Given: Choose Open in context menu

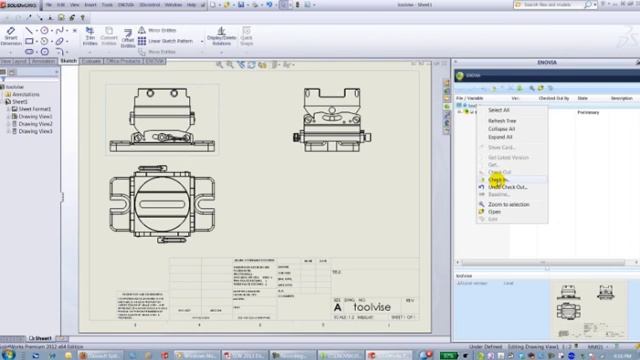Looking at the screenshot, I should (494, 212).
